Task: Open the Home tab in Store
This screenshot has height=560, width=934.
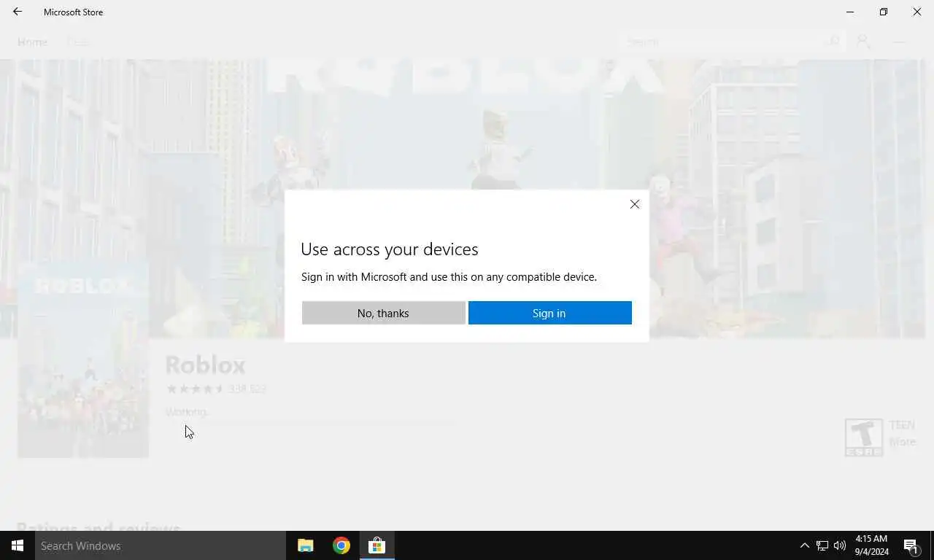Action: click(33, 42)
